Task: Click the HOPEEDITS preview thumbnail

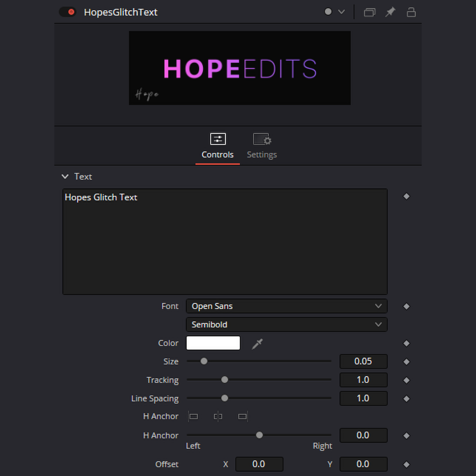Action: (x=239, y=68)
